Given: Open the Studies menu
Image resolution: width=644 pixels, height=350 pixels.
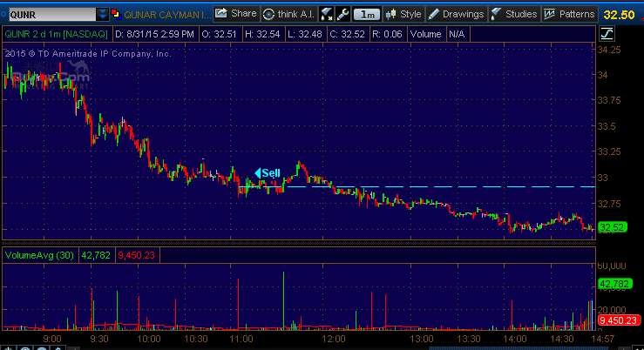Looking at the screenshot, I should coord(513,14).
